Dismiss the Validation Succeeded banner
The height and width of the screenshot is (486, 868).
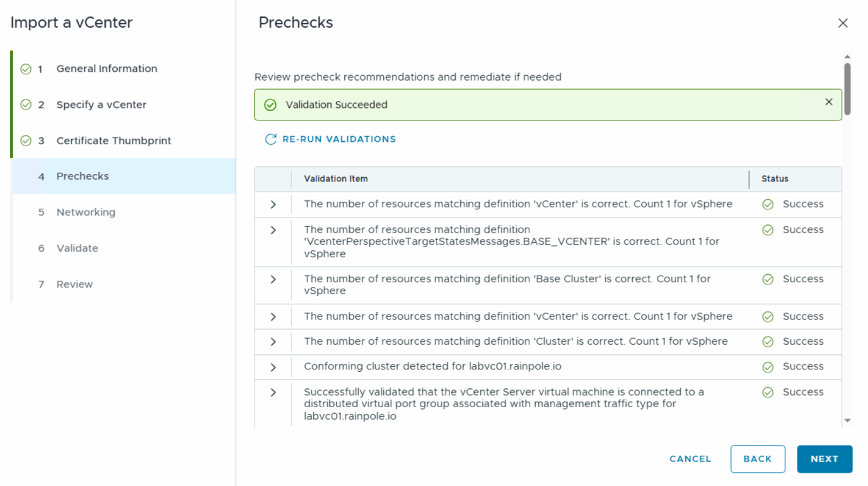point(828,102)
